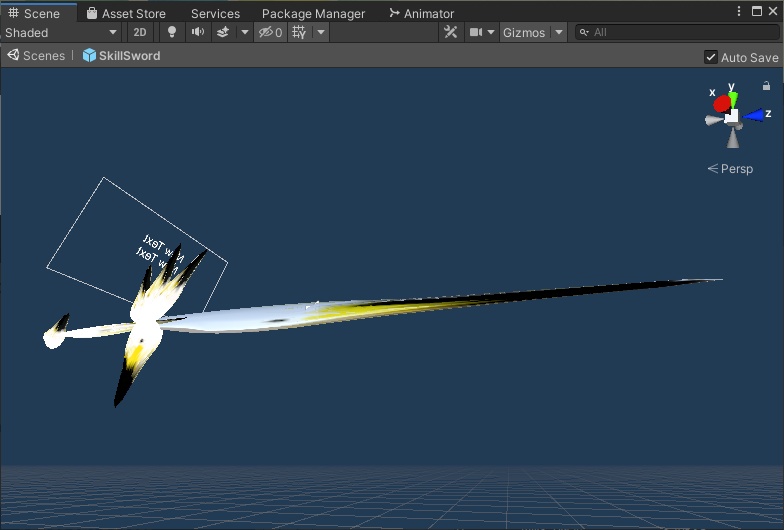
Task: Switch Persp projection mode label
Action: (730, 168)
